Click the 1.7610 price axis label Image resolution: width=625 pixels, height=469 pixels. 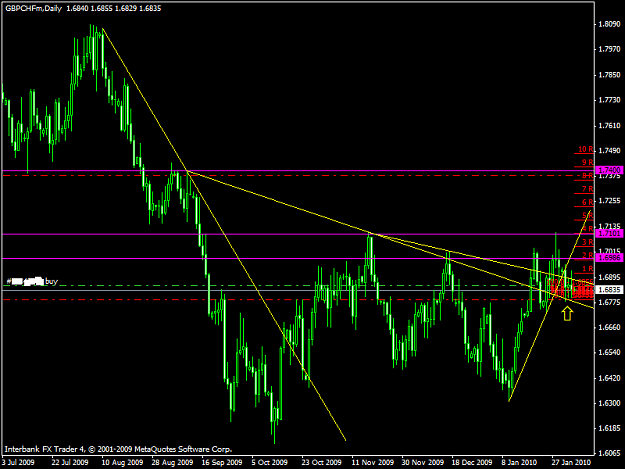tap(609, 126)
